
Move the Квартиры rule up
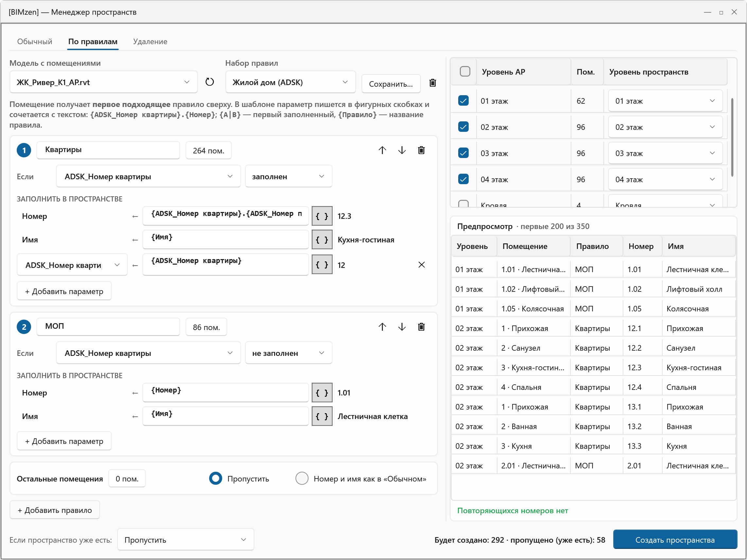pos(382,150)
